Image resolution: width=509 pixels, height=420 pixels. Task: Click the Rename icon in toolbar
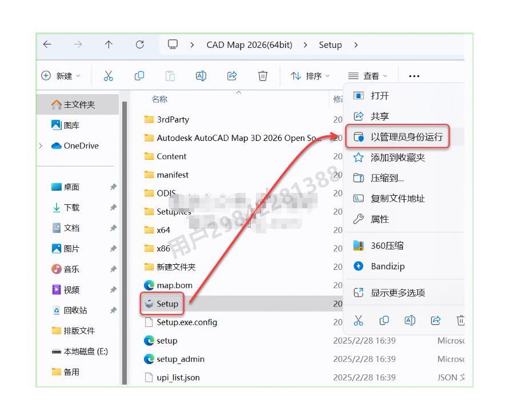click(x=201, y=76)
